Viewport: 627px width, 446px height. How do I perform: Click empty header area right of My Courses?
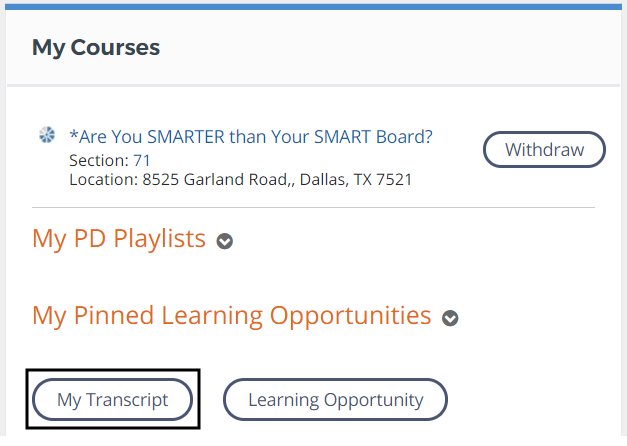point(400,47)
